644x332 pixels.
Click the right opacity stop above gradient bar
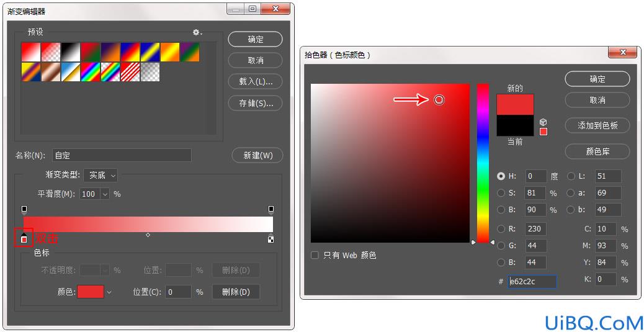click(x=271, y=210)
